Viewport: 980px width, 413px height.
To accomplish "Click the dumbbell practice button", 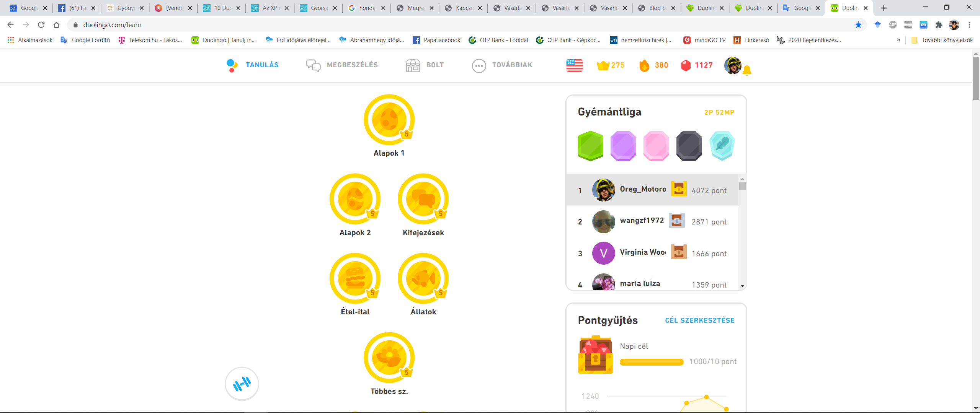I will [x=242, y=384].
